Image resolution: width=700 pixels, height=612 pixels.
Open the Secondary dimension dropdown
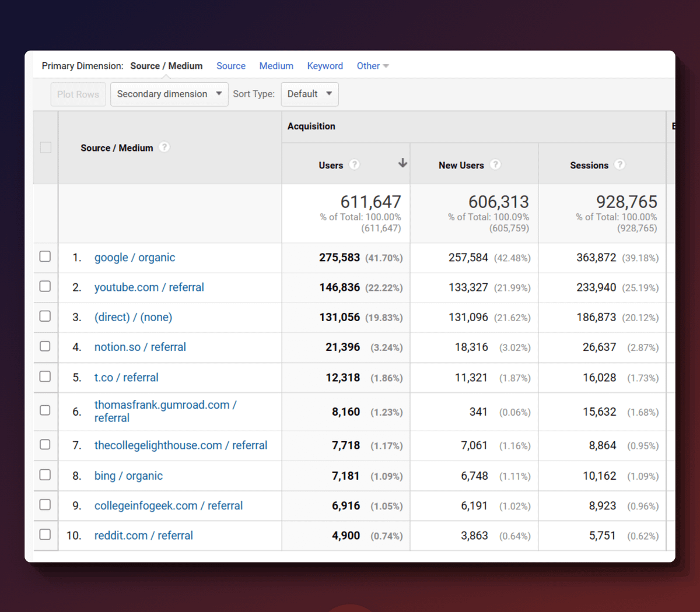[x=169, y=94]
